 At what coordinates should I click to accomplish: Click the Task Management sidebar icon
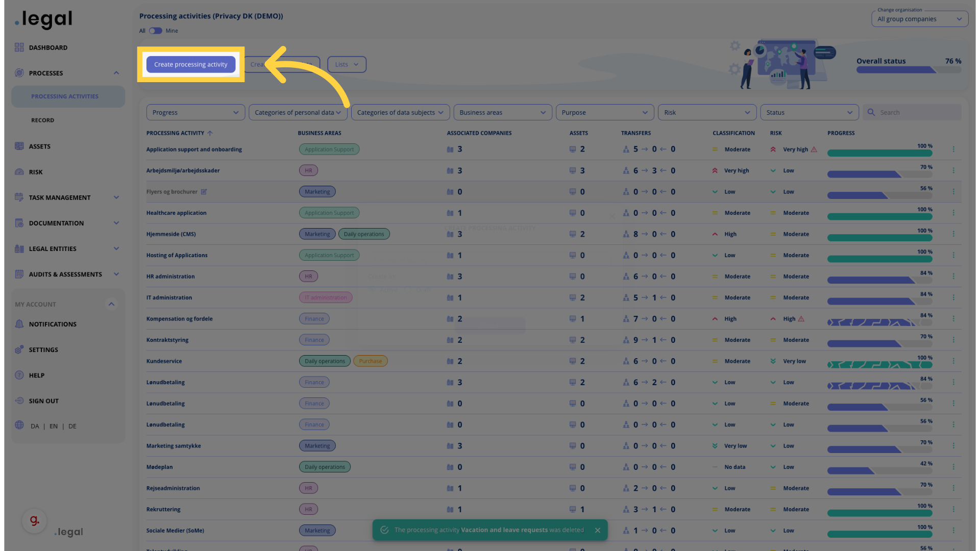19,197
